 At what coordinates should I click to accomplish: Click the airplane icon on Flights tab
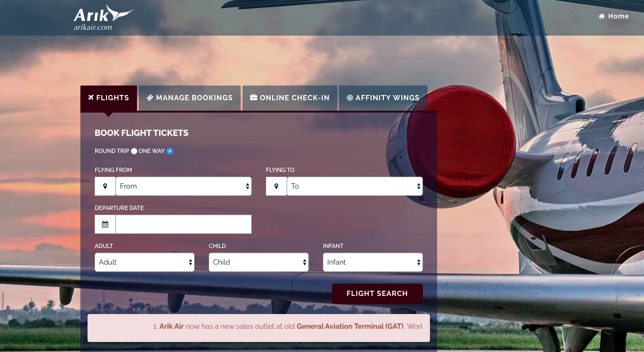[91, 98]
